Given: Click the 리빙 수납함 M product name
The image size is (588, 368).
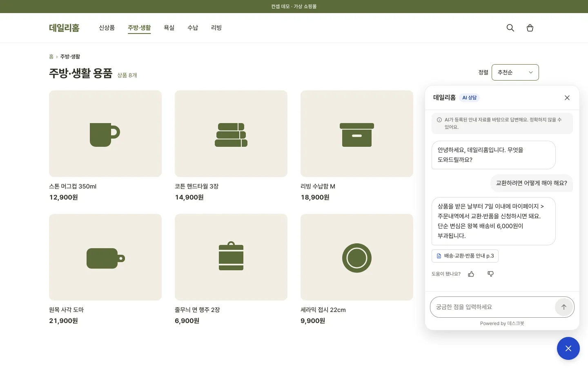Looking at the screenshot, I should click(x=318, y=186).
